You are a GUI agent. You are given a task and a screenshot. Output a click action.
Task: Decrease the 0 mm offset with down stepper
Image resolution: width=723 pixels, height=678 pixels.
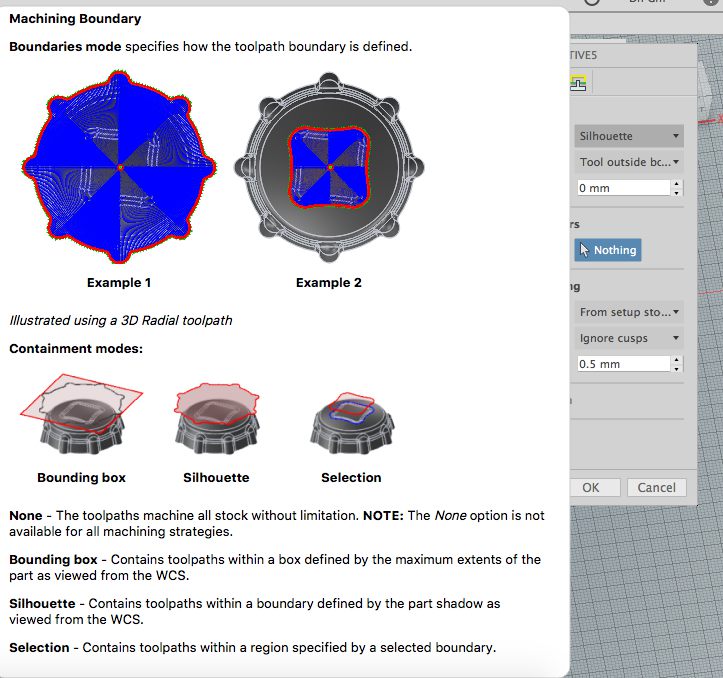pos(676,192)
